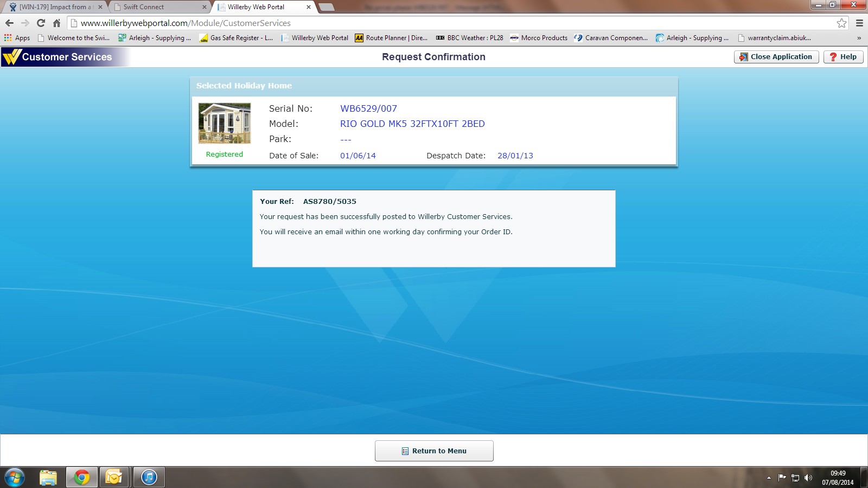This screenshot has height=488, width=868.
Task: Click the browser back arrow
Action: [x=9, y=23]
